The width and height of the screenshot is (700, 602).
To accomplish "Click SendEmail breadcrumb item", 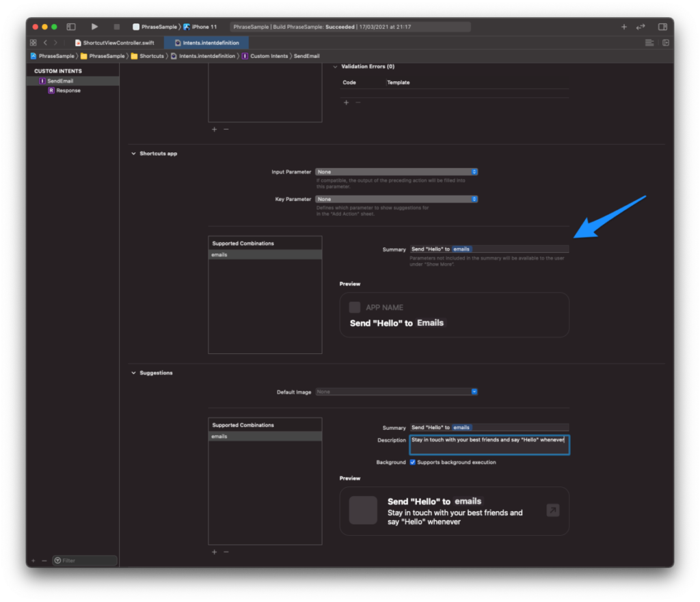I will click(306, 56).
